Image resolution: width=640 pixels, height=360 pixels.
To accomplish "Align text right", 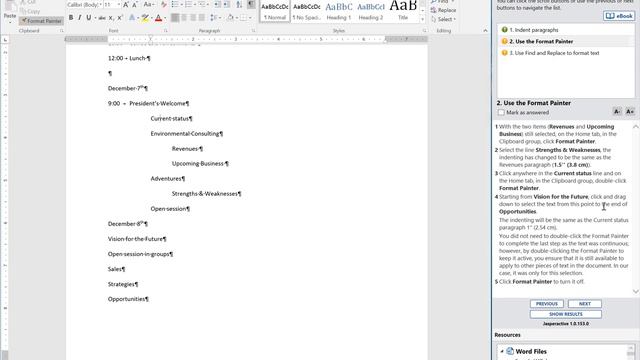I will click(193, 18).
